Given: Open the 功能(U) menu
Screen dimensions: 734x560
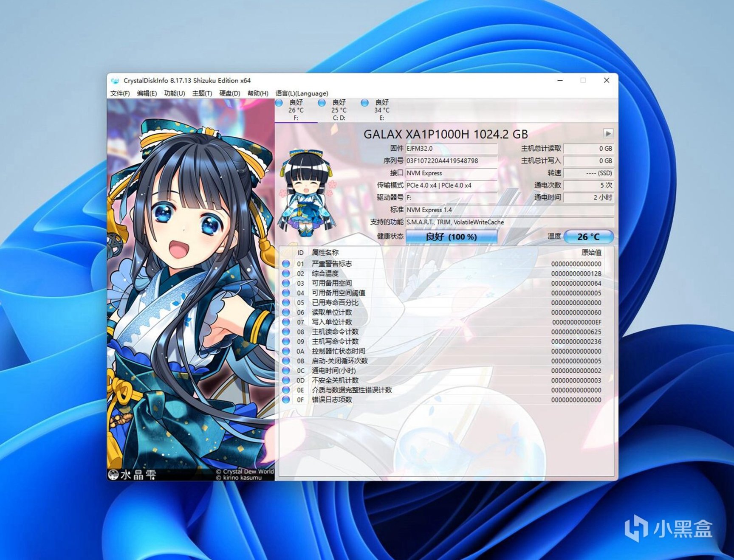Looking at the screenshot, I should tap(174, 93).
